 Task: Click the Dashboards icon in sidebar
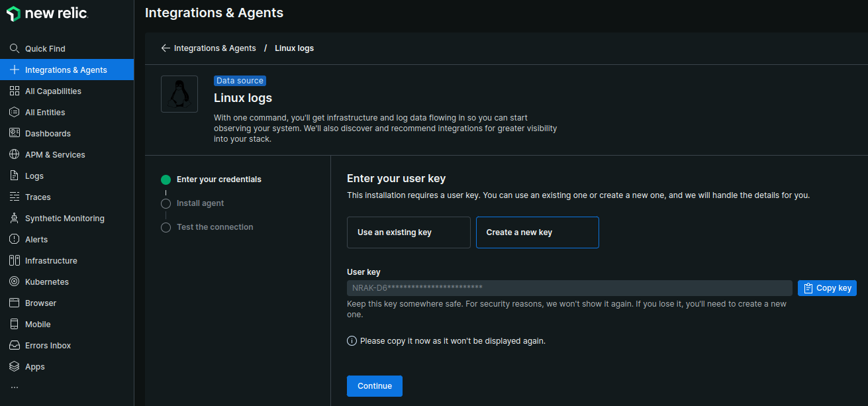15,133
